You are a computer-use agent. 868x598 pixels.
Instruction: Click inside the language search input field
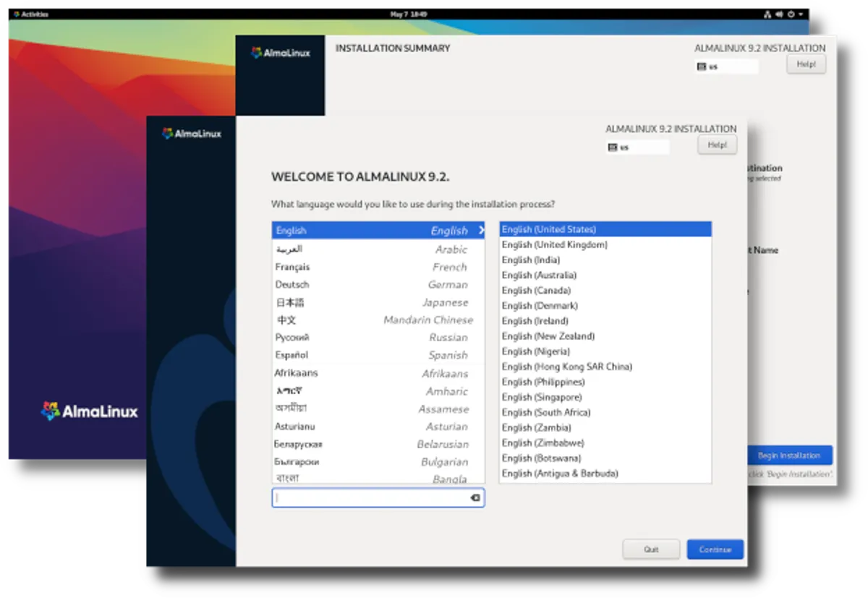369,497
